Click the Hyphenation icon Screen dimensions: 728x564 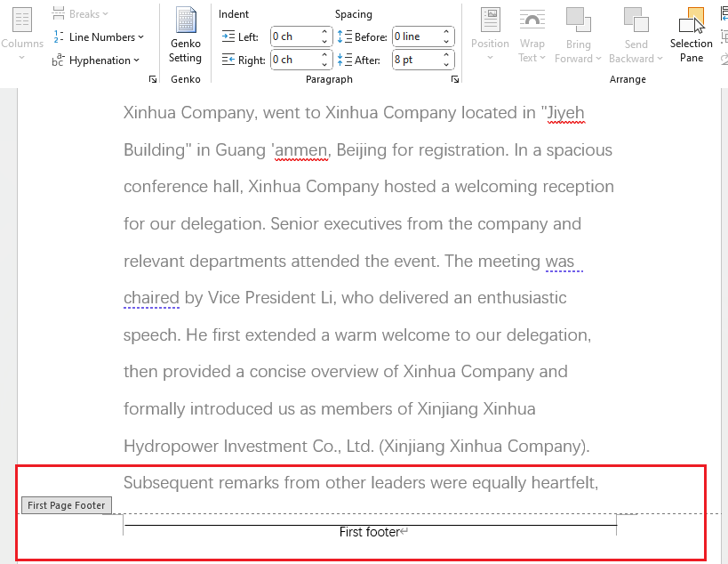pos(58,60)
